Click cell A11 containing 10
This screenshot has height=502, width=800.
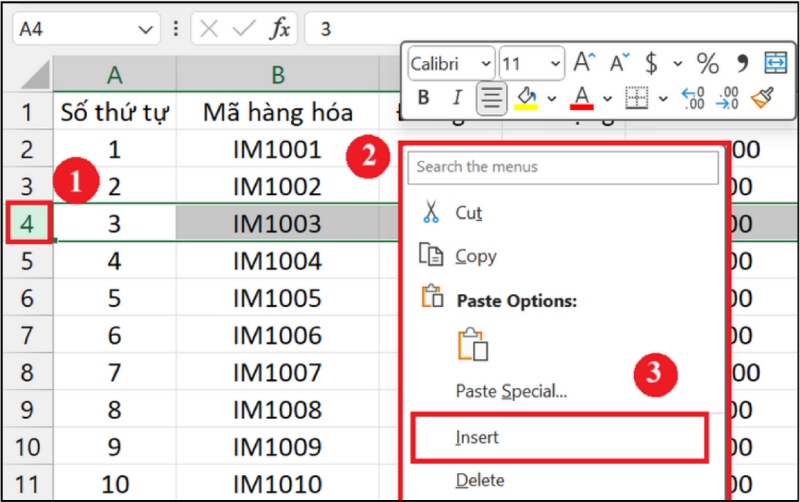pos(115,484)
